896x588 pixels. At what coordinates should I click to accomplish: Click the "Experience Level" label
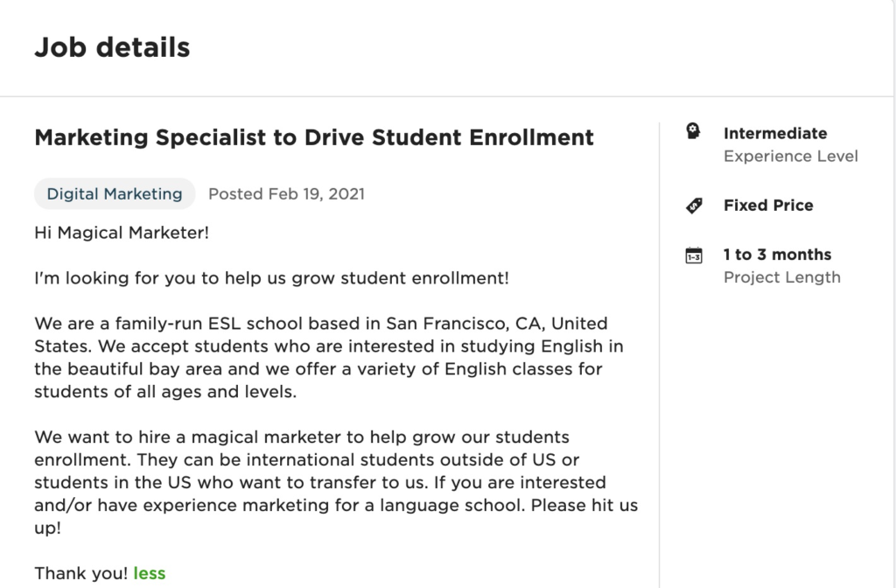790,157
